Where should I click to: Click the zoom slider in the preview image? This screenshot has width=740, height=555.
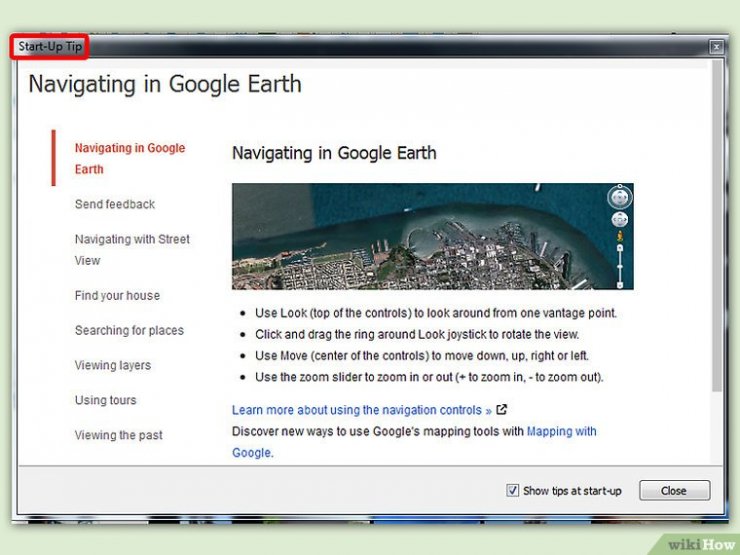pyautogui.click(x=620, y=267)
